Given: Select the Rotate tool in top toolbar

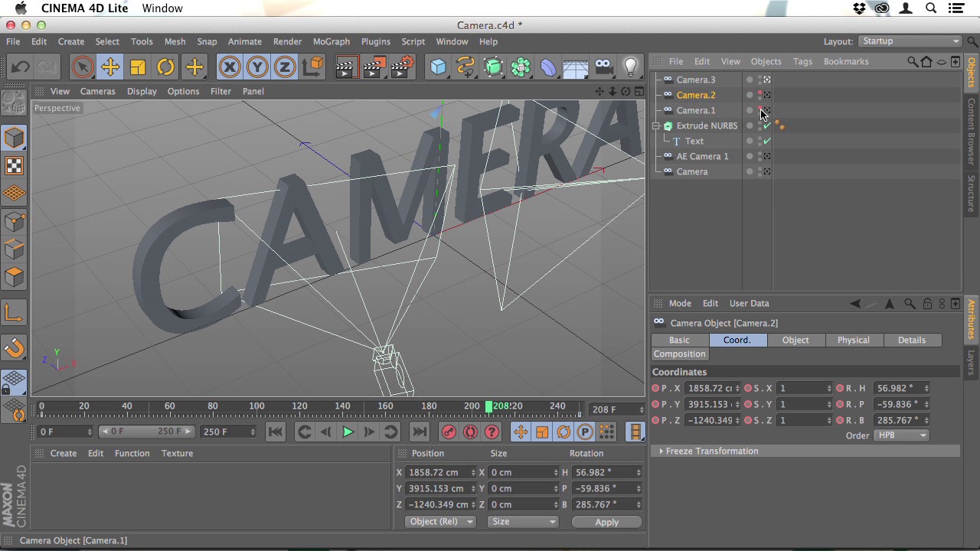Looking at the screenshot, I should tap(165, 67).
